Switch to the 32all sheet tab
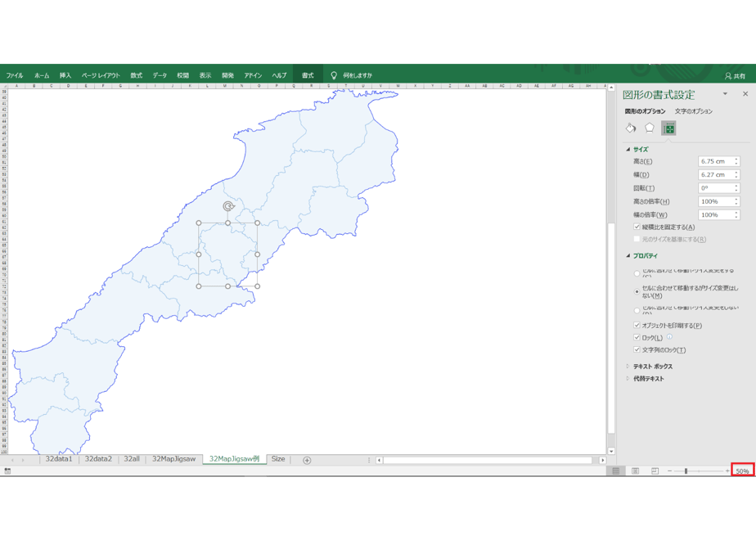 pyautogui.click(x=132, y=459)
